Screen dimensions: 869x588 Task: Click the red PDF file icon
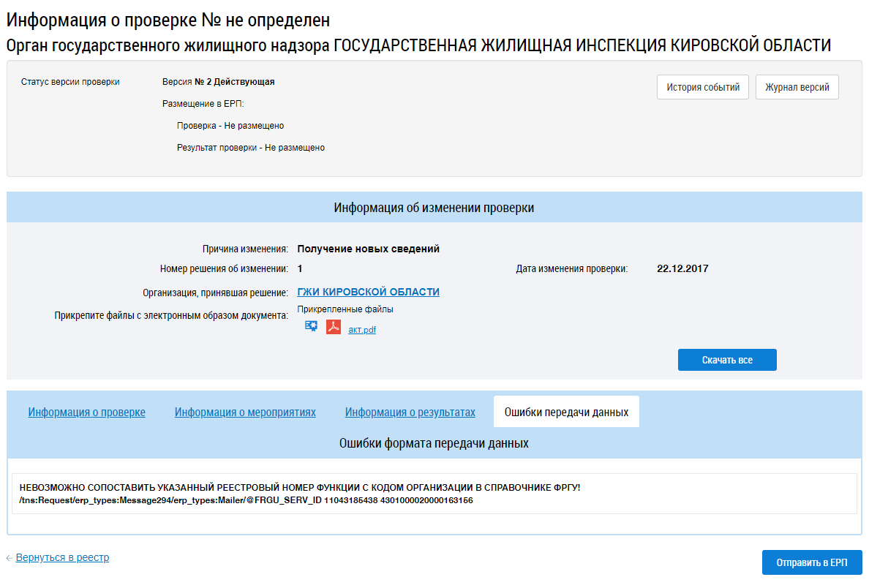tap(333, 327)
